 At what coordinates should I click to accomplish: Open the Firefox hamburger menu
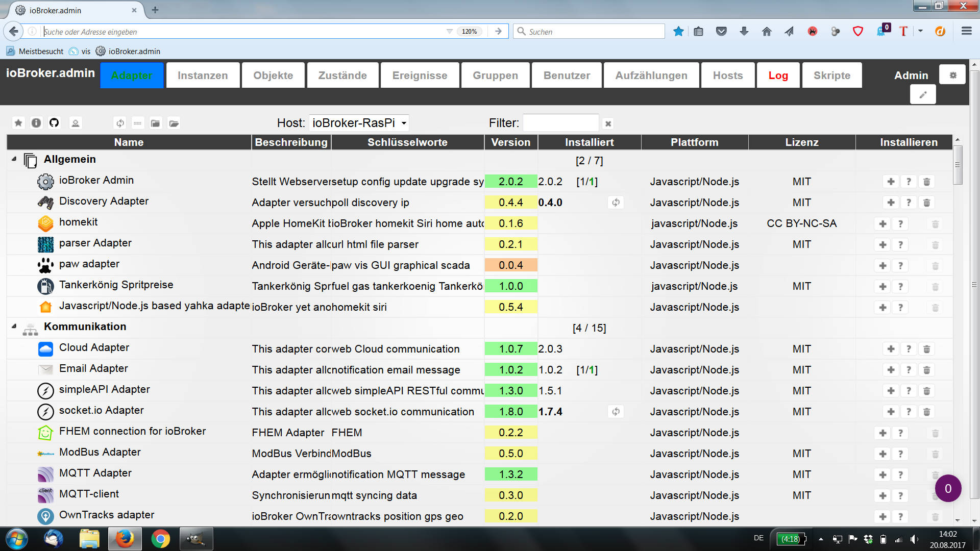(966, 31)
